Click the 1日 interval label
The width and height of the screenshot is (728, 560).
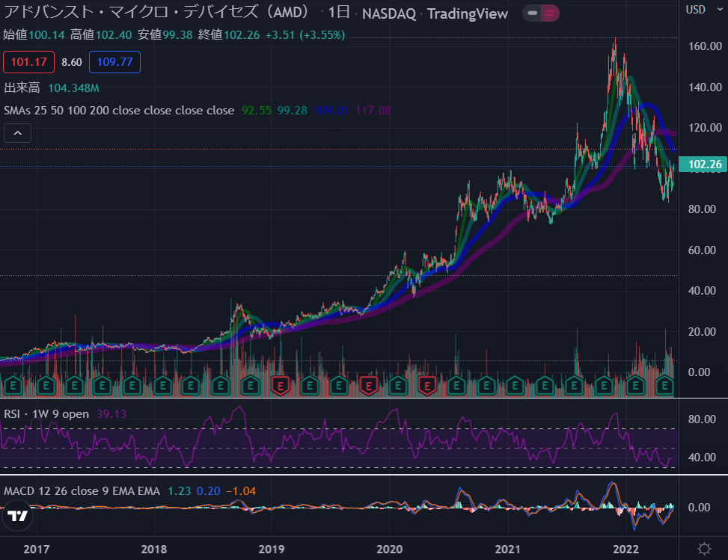coord(339,13)
